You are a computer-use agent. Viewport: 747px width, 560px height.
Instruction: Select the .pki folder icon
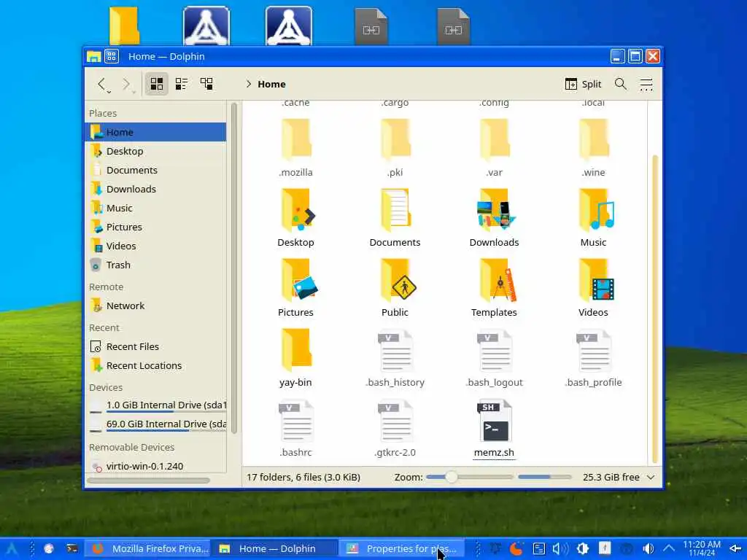click(x=395, y=141)
